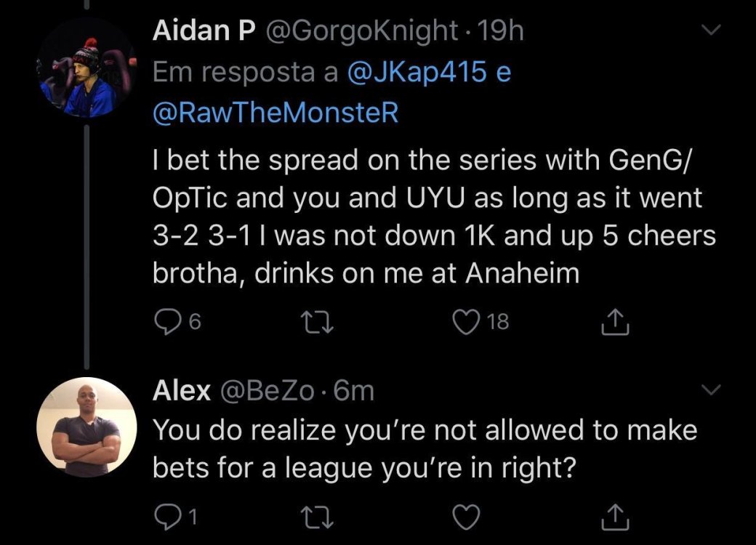This screenshot has height=545, width=756.
Task: Open the @JKap415 mention link
Action: point(412,73)
